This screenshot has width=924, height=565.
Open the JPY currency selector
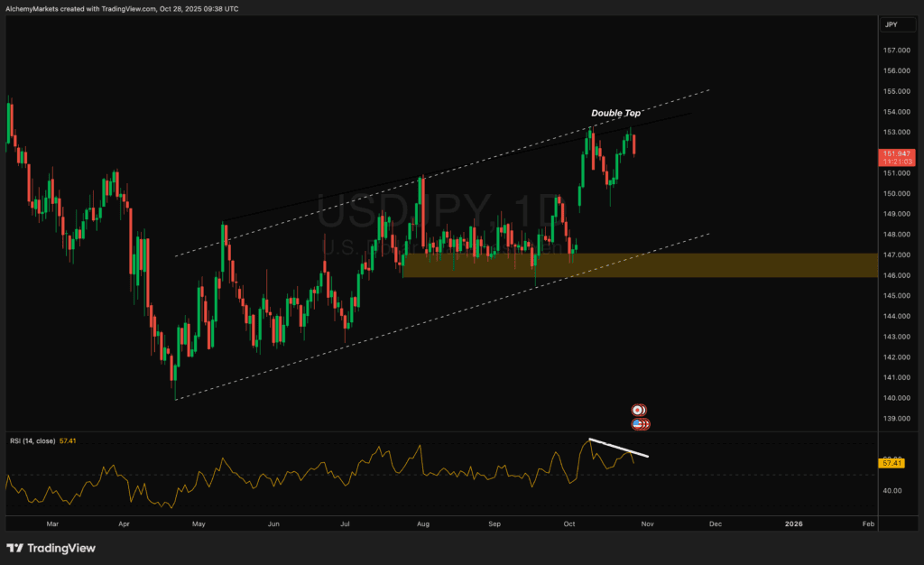[x=898, y=24]
